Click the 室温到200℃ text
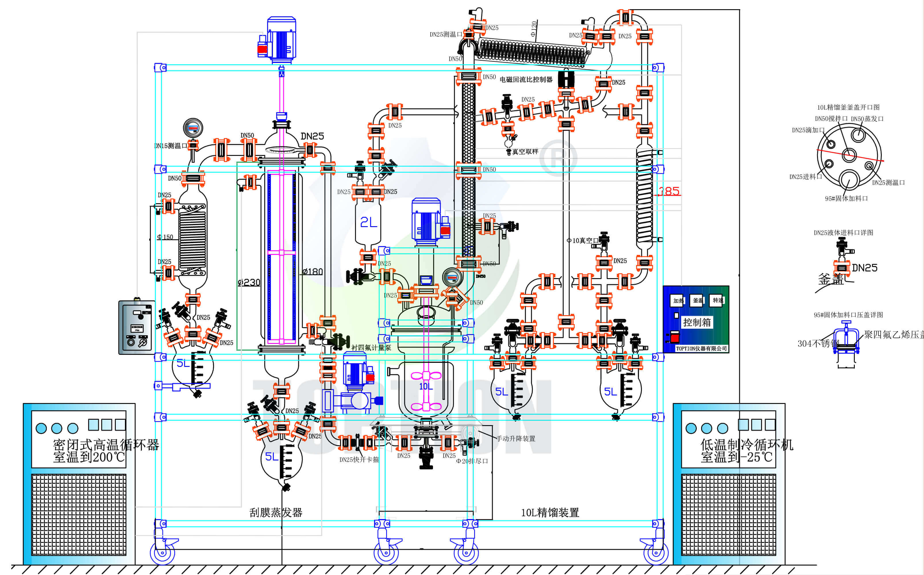This screenshot has width=924, height=575. click(89, 457)
